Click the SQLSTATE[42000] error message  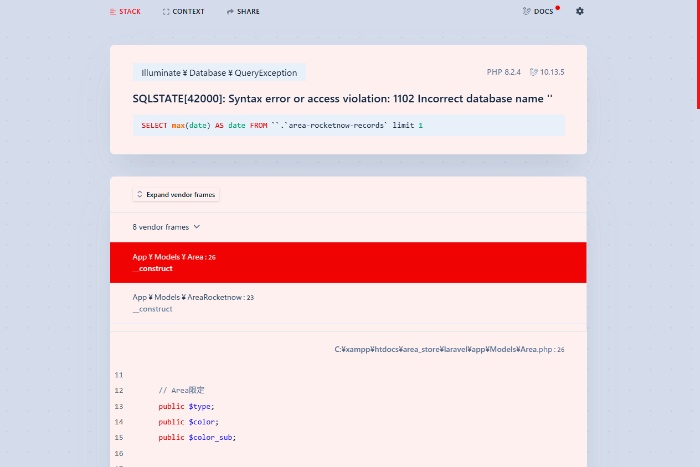tap(342, 99)
